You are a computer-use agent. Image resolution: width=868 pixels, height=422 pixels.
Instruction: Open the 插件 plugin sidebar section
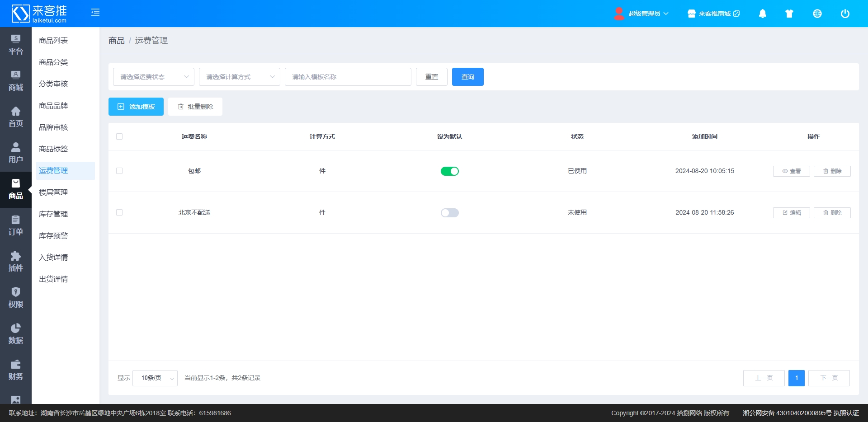pos(16,262)
